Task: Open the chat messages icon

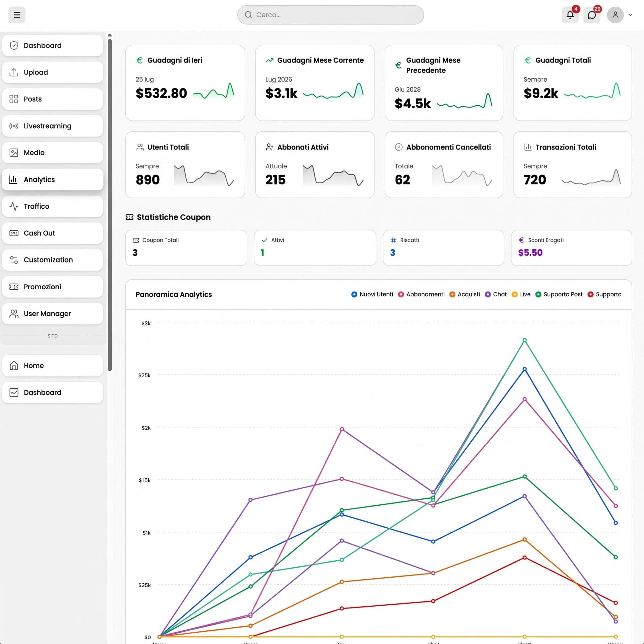Action: (x=592, y=15)
